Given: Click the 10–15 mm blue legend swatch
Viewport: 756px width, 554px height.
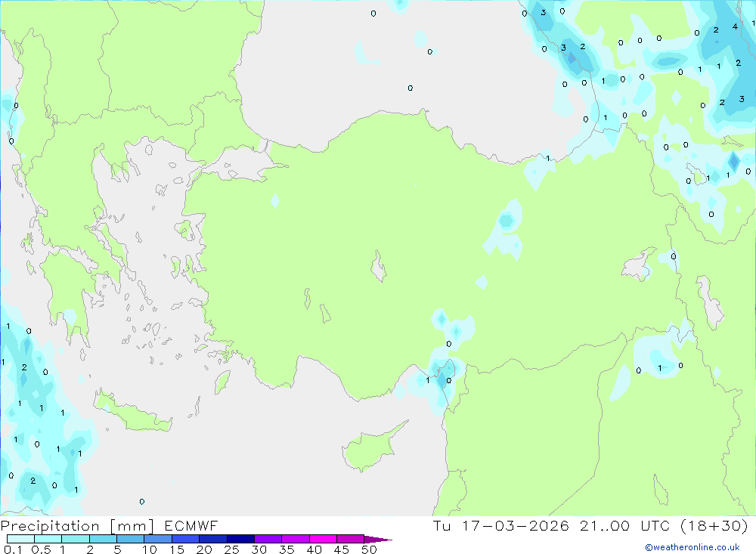Looking at the screenshot, I should tap(158, 539).
